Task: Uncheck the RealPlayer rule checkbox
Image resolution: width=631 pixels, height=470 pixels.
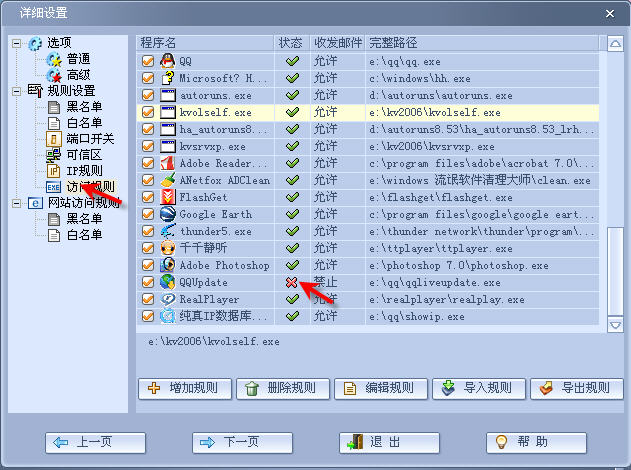Action: click(x=148, y=299)
